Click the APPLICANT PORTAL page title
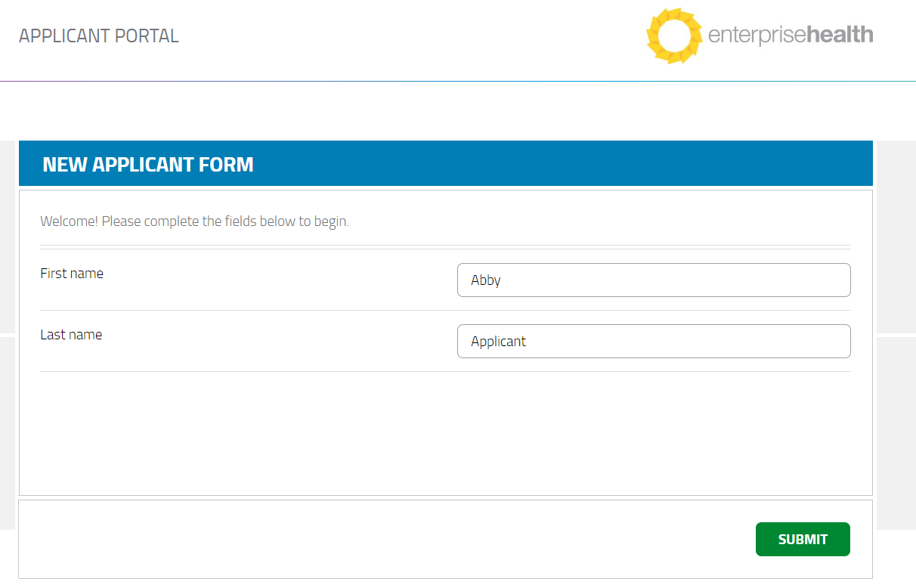This screenshot has width=916, height=588. point(99,36)
